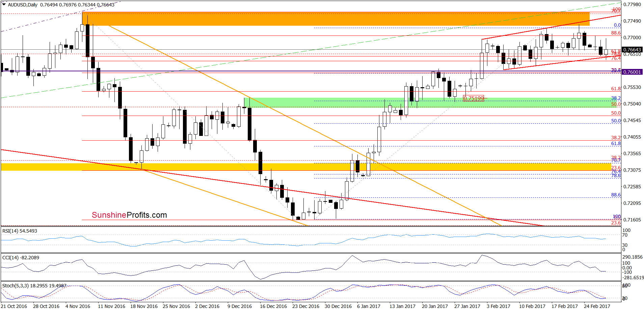The height and width of the screenshot is (311, 644).
Task: Click the 10 Feb 2017 date label
Action: pyautogui.click(x=532, y=306)
